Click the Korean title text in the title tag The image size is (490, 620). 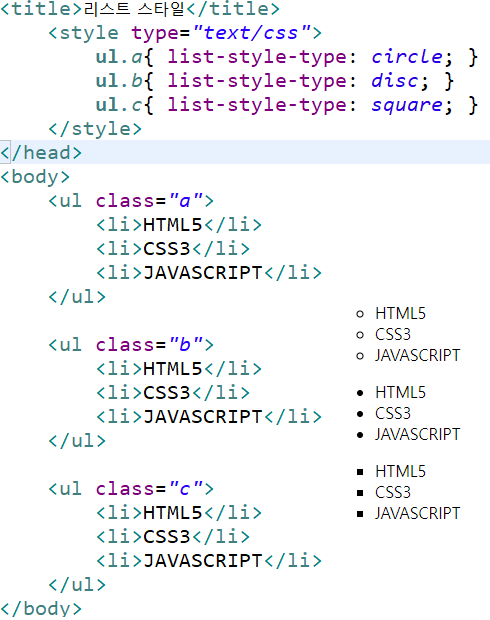point(134,9)
